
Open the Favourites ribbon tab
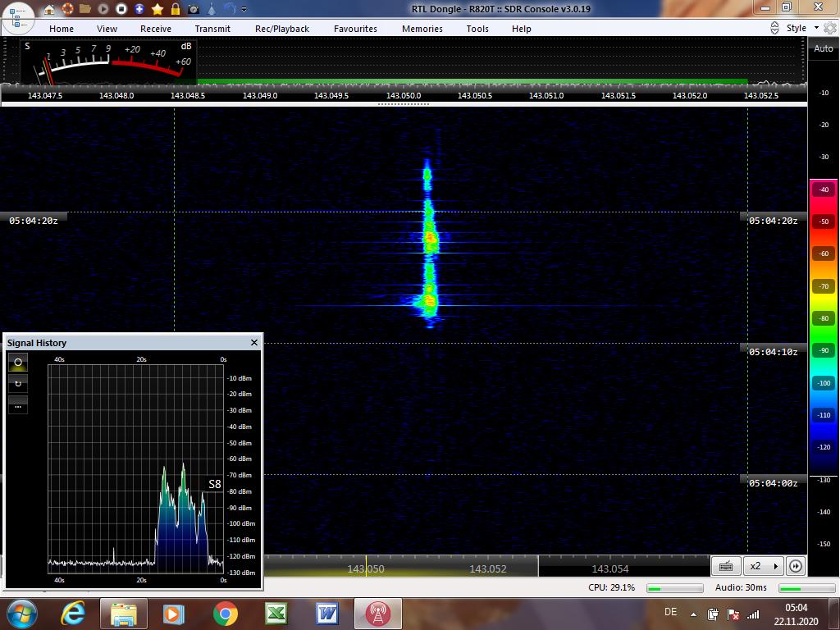coord(355,29)
